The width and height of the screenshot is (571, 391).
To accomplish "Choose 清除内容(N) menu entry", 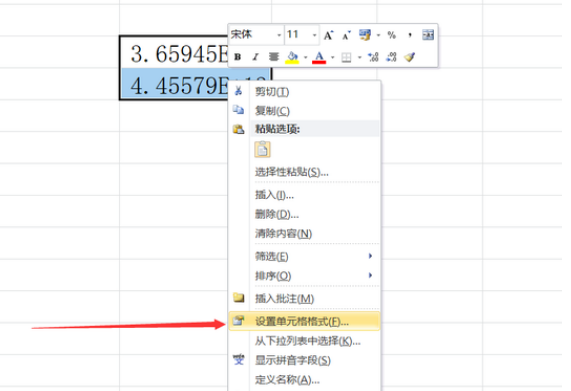I will coord(304,233).
